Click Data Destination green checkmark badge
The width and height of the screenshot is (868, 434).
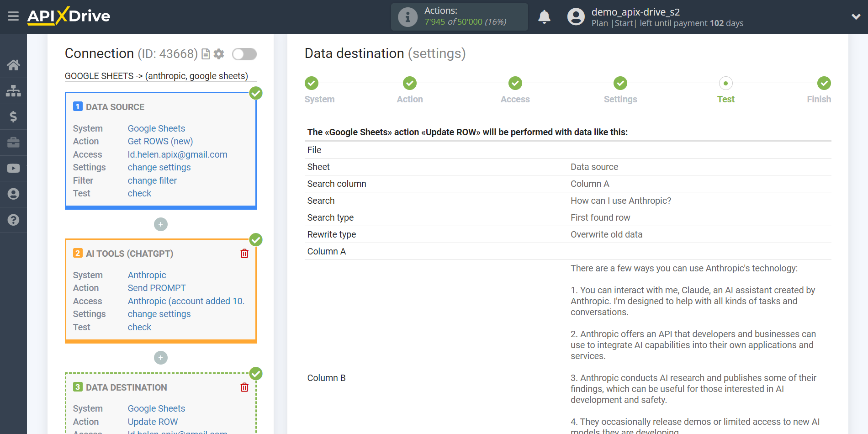pos(256,374)
